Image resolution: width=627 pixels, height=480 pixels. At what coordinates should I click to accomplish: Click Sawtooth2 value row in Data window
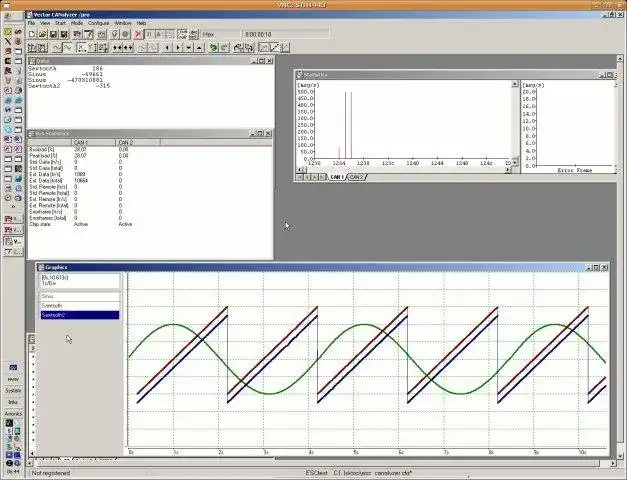coord(69,86)
